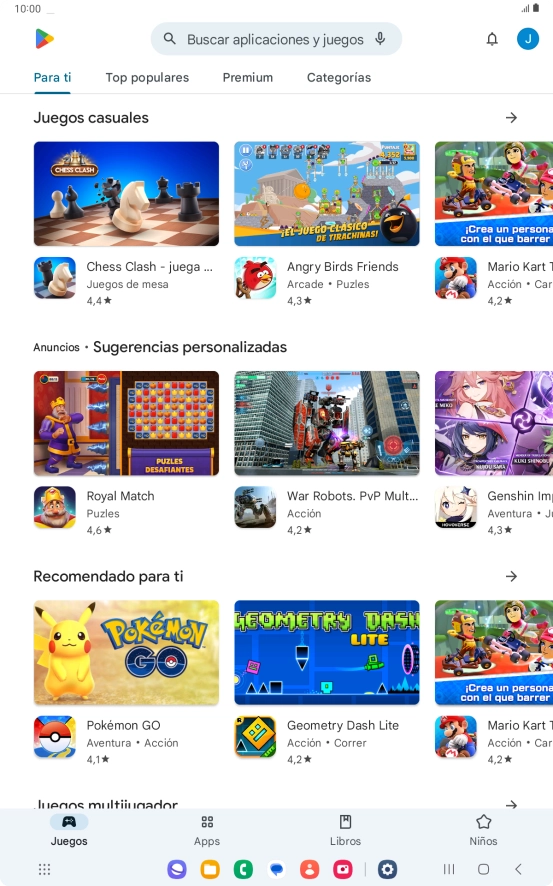Expand the Recomendado para ti arrow
553x886 pixels.
pos(511,576)
